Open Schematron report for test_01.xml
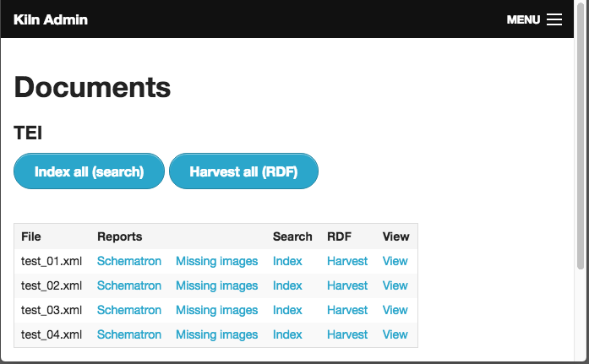The height and width of the screenshot is (364, 589). tap(129, 261)
